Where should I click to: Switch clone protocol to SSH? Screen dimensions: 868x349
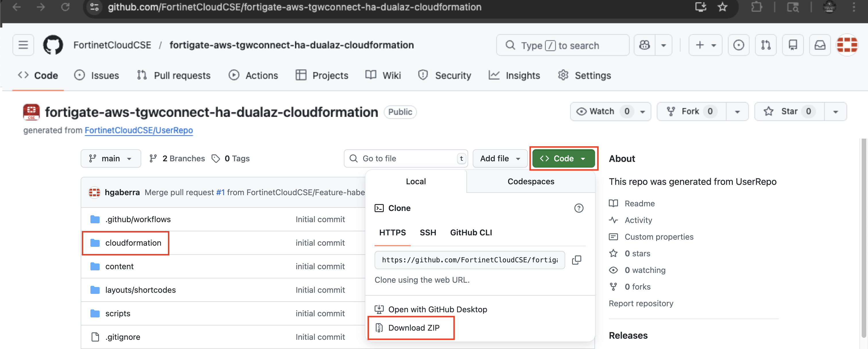428,232
